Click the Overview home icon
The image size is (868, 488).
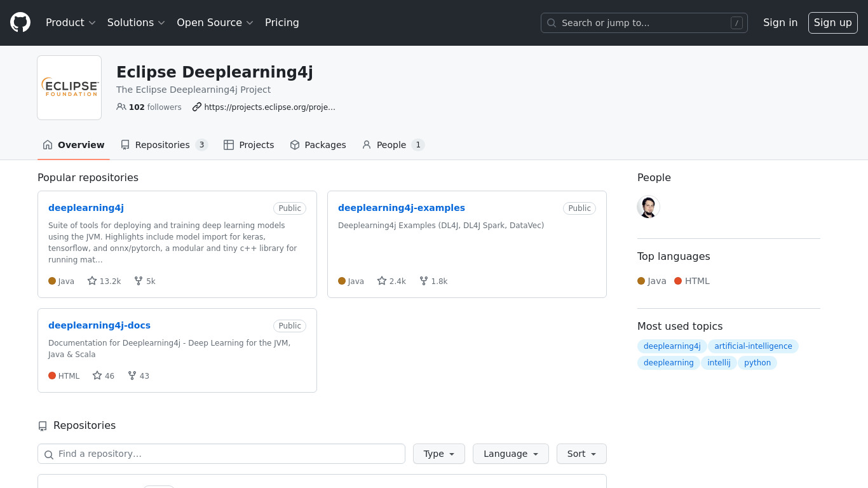(48, 145)
